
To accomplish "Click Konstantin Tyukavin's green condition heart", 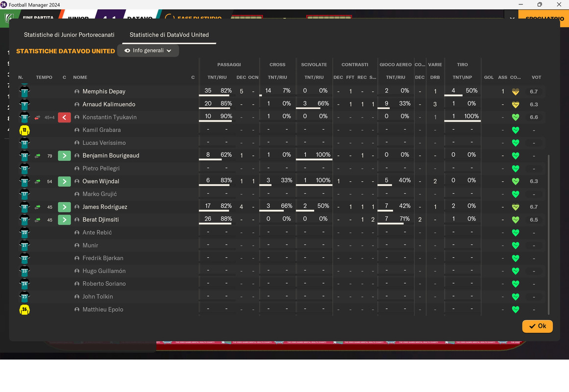I will 515,117.
